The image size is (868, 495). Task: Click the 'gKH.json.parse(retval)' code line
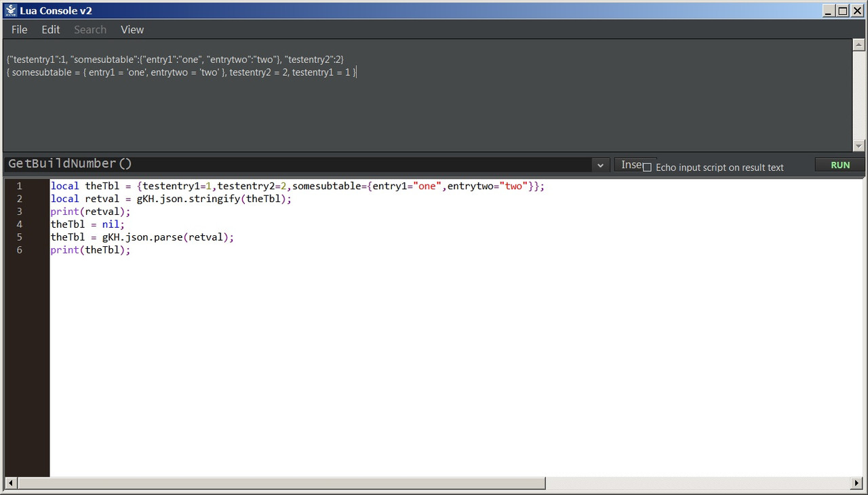click(142, 237)
